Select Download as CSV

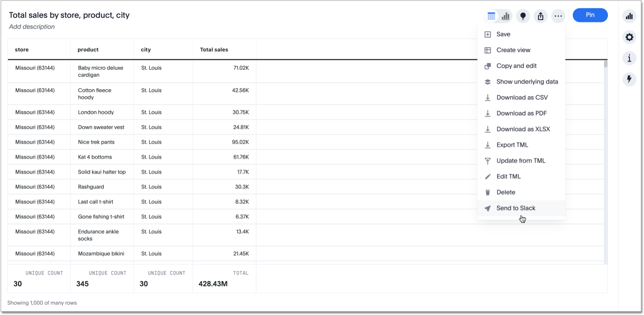click(522, 98)
